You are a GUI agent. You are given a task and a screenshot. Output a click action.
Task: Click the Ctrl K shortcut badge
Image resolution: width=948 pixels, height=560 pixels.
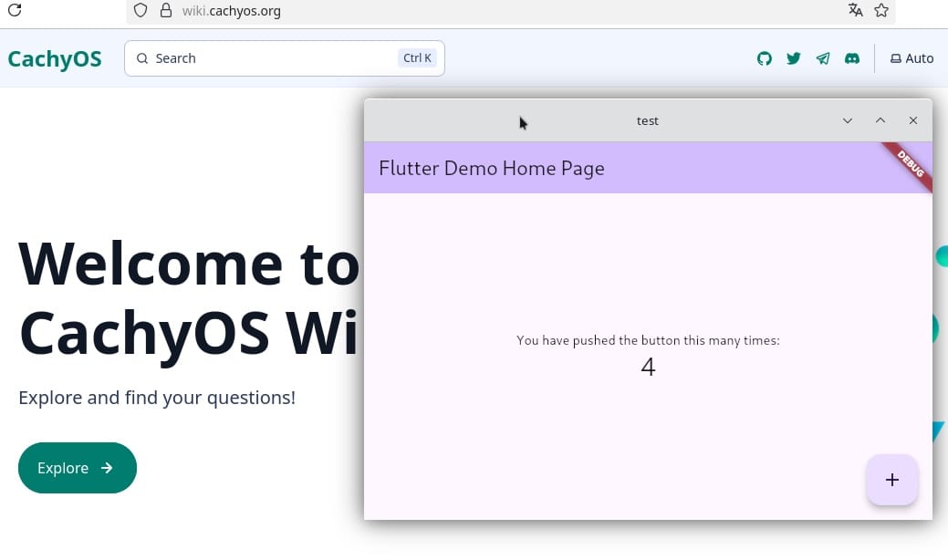click(417, 58)
